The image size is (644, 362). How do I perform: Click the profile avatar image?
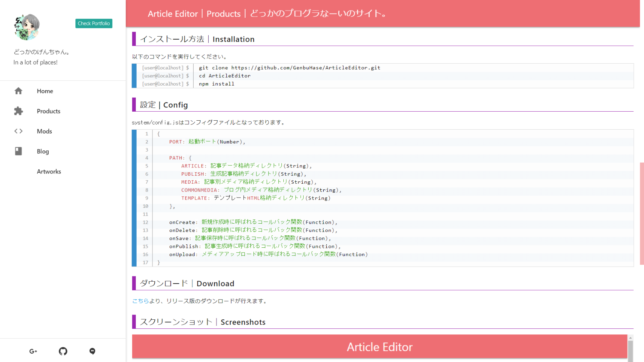click(x=26, y=27)
